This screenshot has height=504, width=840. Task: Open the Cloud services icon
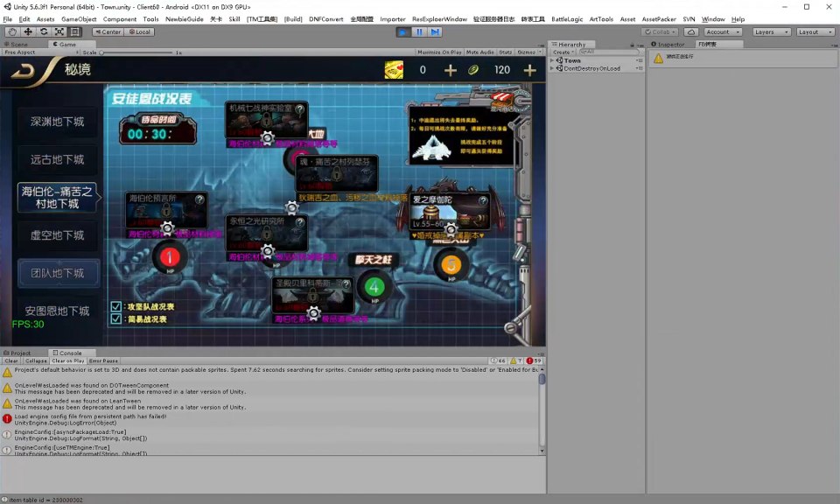click(x=690, y=31)
